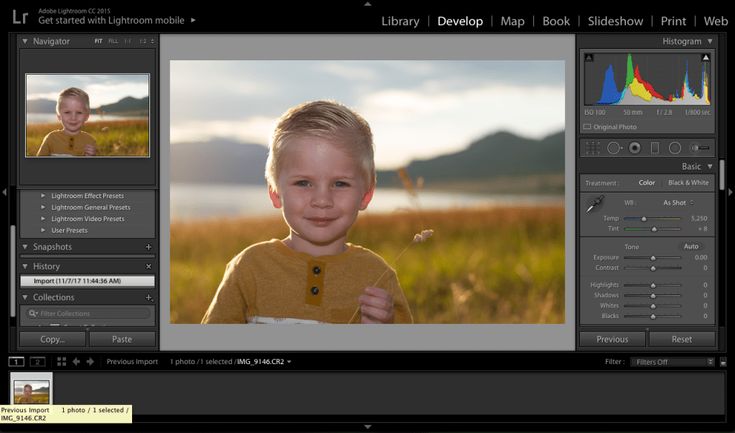Switch Treatment to Black & White
Image resolution: width=735 pixels, height=433 pixels.
(688, 183)
